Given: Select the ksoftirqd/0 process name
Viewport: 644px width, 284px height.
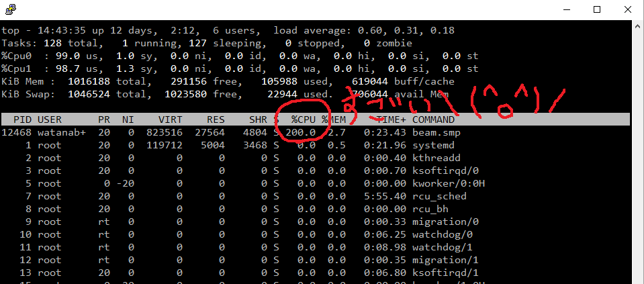Looking at the screenshot, I should point(446,171).
